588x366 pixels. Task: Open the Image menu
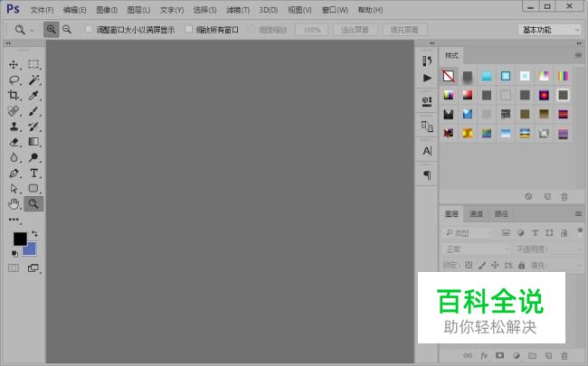point(107,10)
